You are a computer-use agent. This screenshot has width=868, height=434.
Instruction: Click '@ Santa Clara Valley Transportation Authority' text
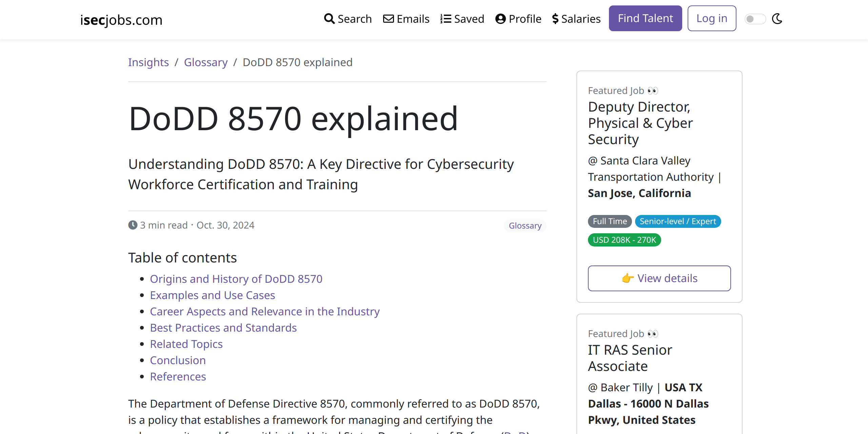click(651, 169)
